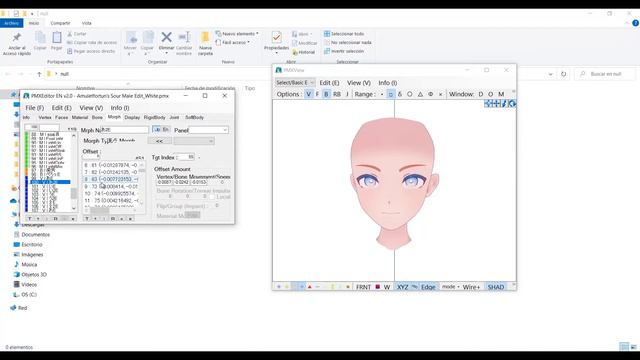Toggle Vertex (V) option in PMXView
Image resolution: width=640 pixels, height=360 pixels.
click(308, 94)
